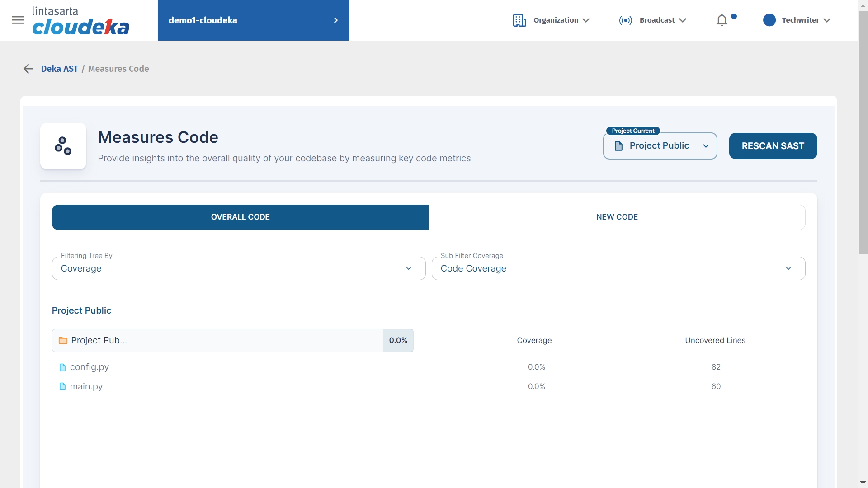
Task: Click the Measures Code bubbles icon
Action: 63,146
